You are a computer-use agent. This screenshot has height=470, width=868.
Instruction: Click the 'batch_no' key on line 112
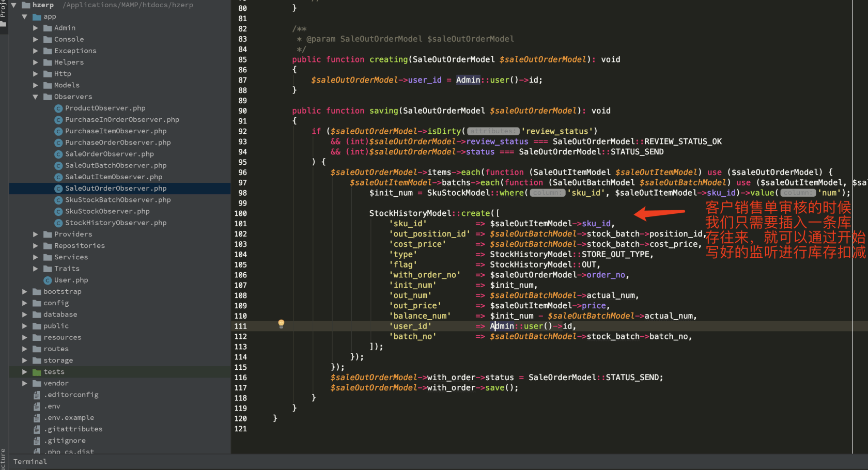coord(413,336)
